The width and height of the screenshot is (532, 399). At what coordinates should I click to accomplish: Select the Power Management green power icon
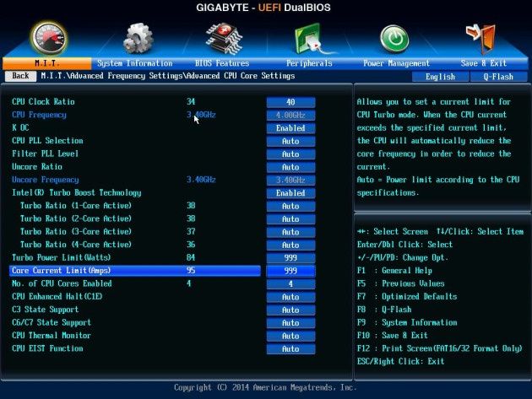[394, 39]
